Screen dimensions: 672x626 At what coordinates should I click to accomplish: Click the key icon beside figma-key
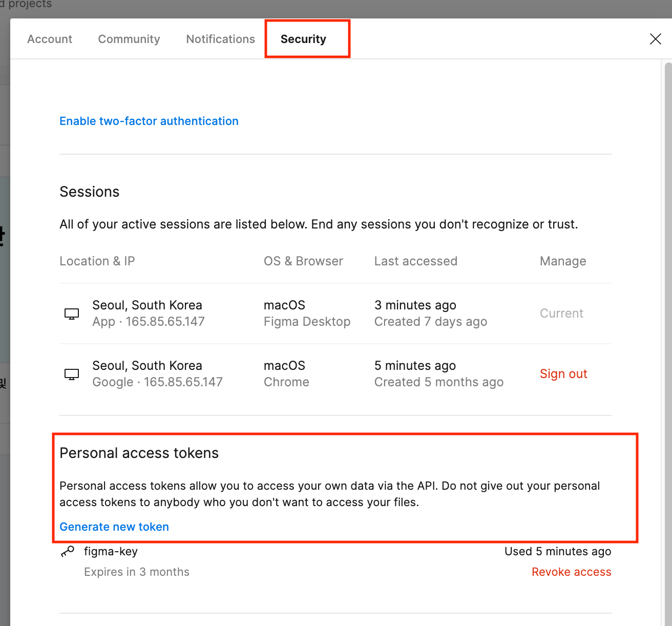tap(68, 552)
